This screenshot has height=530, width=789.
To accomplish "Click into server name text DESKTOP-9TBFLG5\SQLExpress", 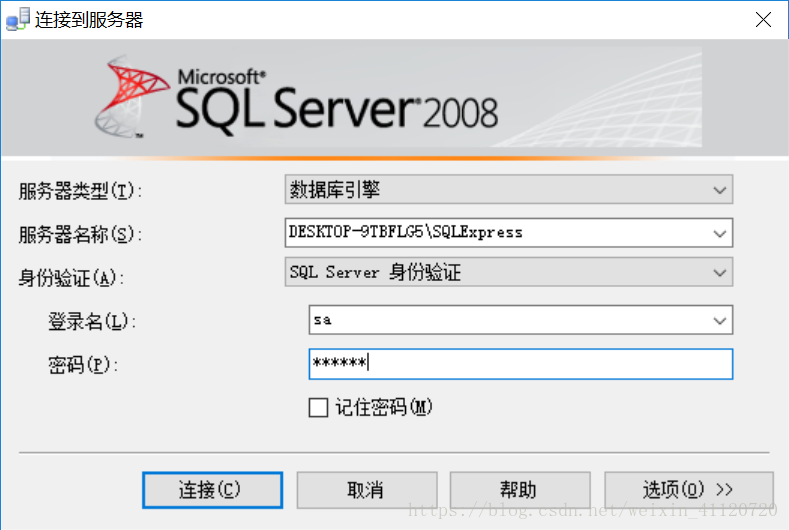I will 406,232.
